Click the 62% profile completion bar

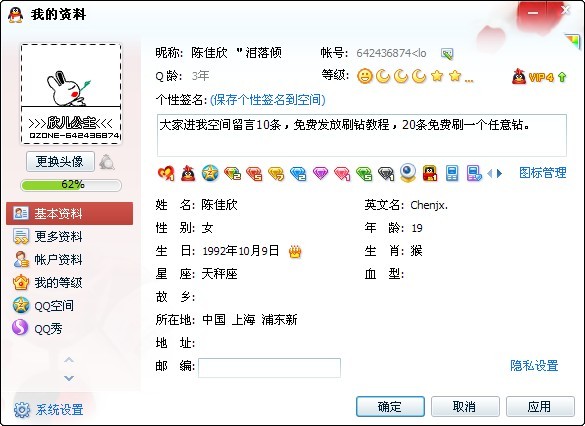pyautogui.click(x=71, y=185)
